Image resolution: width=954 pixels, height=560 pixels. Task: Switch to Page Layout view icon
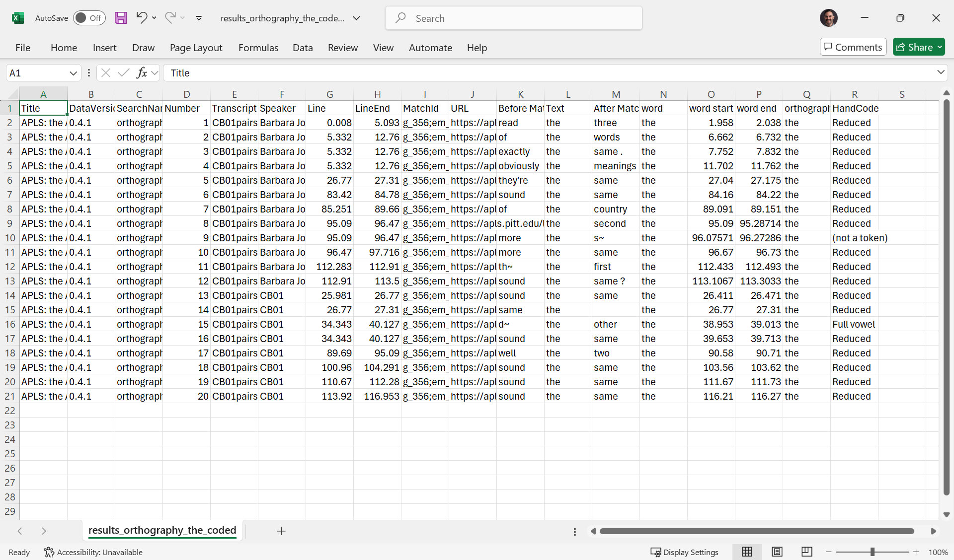coord(777,552)
